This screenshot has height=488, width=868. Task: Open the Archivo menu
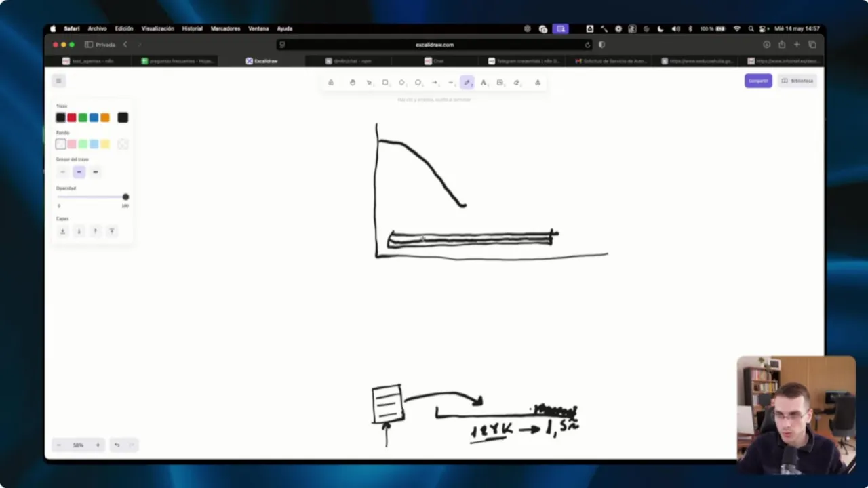click(x=97, y=28)
